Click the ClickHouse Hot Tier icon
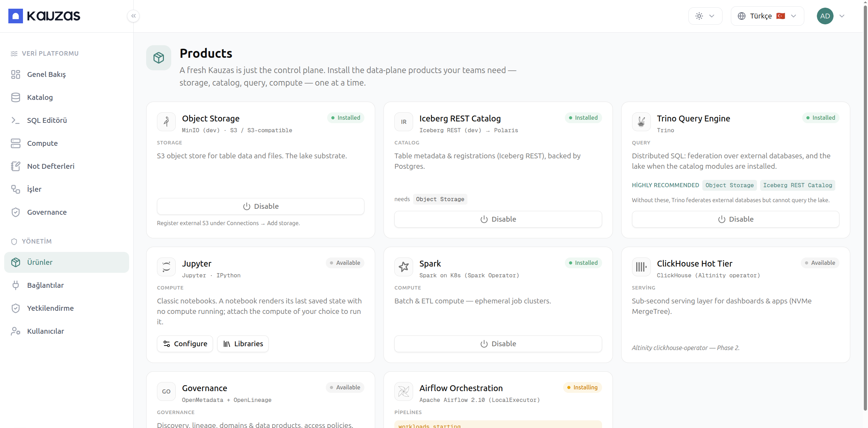 click(641, 267)
